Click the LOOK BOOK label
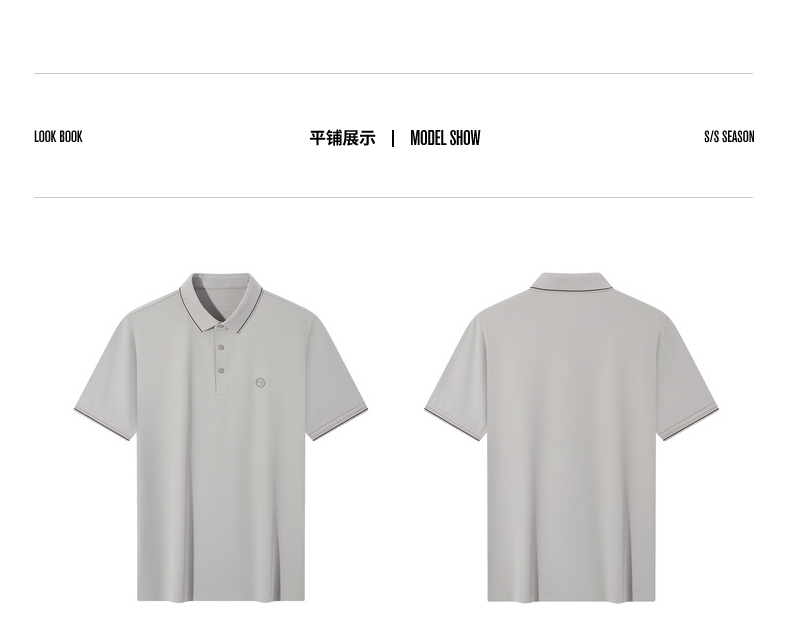This screenshot has width=790, height=626. click(x=58, y=137)
